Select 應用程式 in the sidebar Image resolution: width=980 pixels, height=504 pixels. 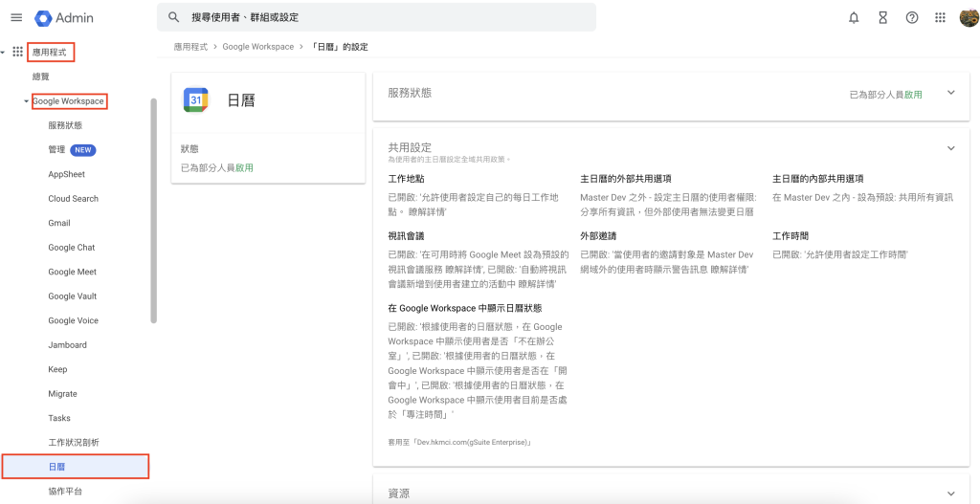pos(52,53)
